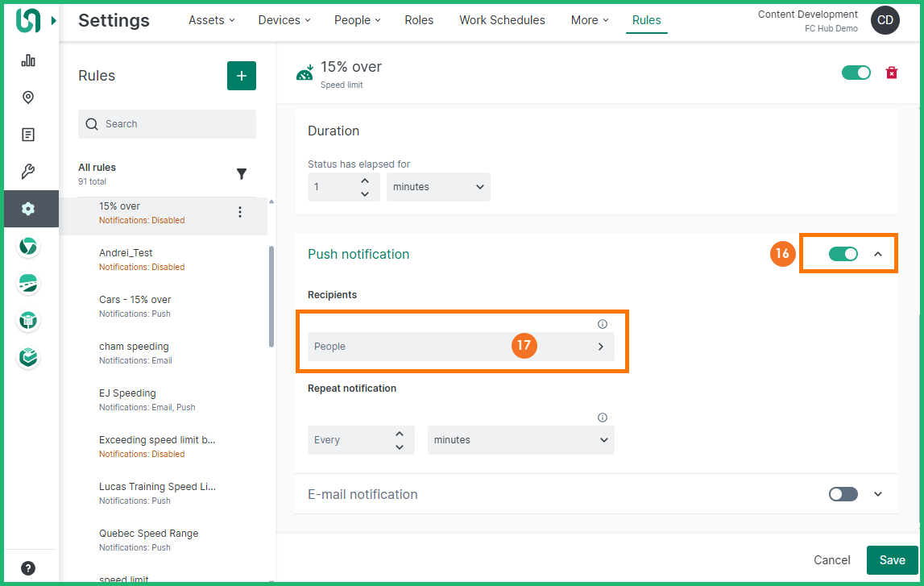924x586 pixels.
Task: Open the People recipients selector
Action: [x=460, y=347]
